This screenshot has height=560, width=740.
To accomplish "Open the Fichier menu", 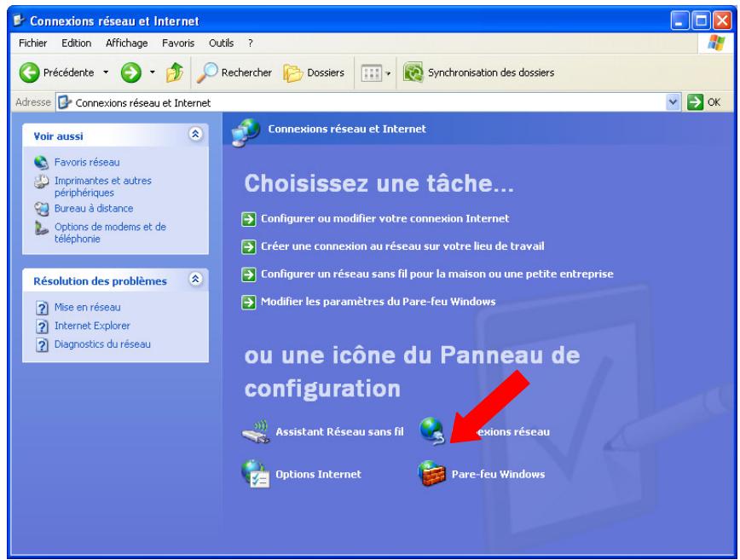I will 32,43.
